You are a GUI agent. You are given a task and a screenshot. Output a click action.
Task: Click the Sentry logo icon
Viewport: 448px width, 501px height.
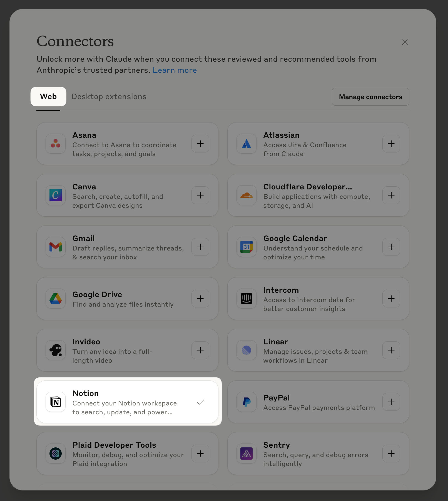pos(247,454)
